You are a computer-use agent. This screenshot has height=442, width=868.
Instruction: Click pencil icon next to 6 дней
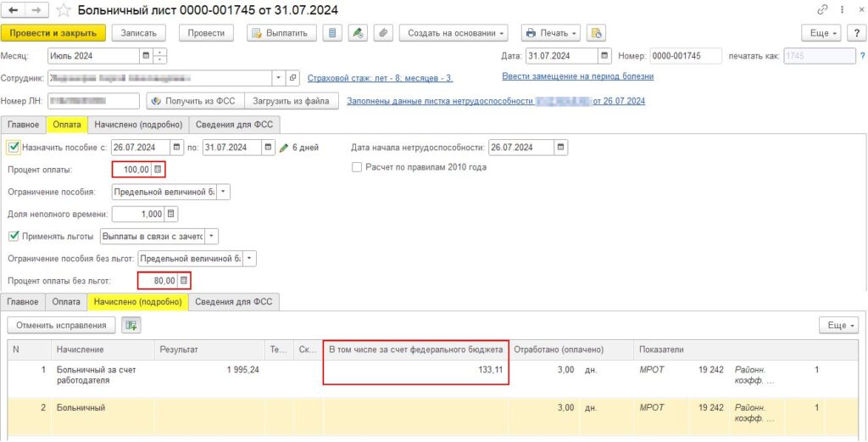pos(284,148)
